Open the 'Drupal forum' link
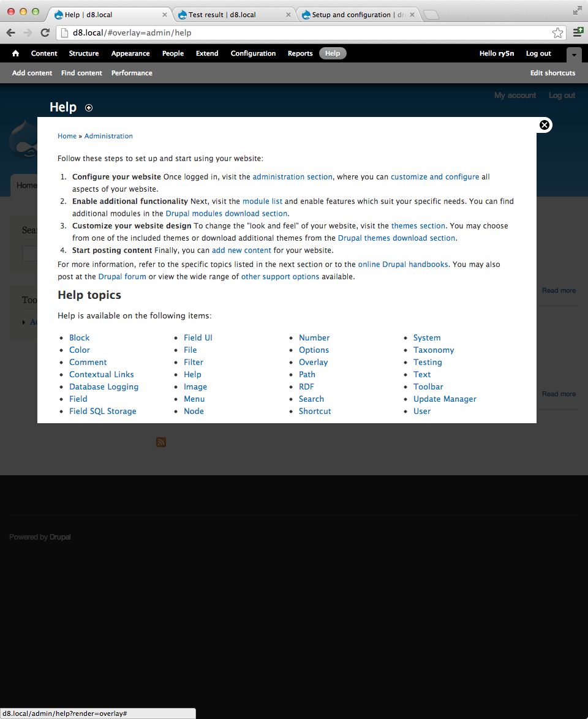This screenshot has width=588, height=719. (x=122, y=276)
